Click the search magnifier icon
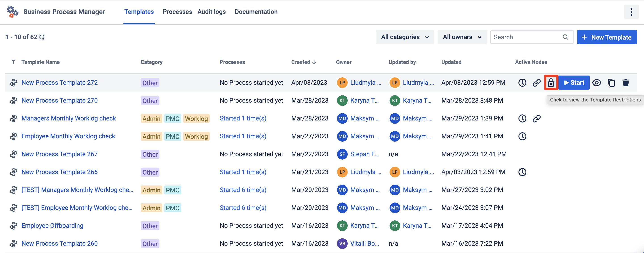 point(565,37)
